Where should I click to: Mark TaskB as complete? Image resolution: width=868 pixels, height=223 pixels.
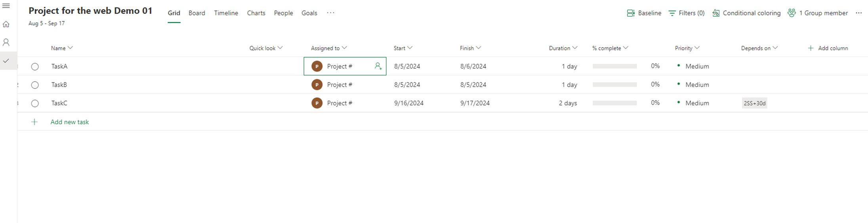[x=35, y=85]
